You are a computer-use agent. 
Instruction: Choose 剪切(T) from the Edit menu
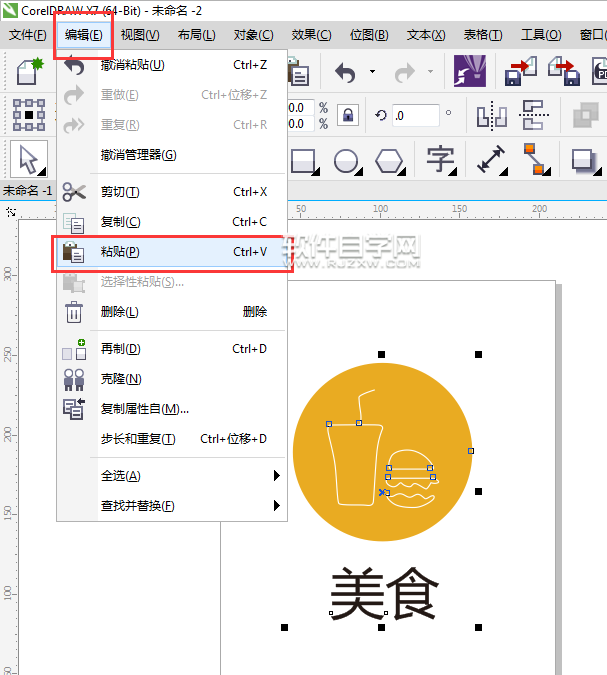tap(172, 192)
